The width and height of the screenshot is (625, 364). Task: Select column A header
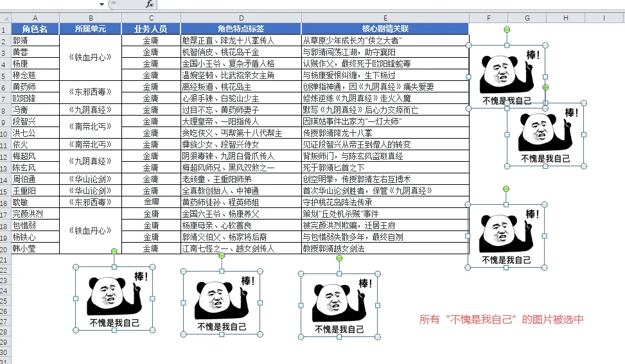coord(35,18)
